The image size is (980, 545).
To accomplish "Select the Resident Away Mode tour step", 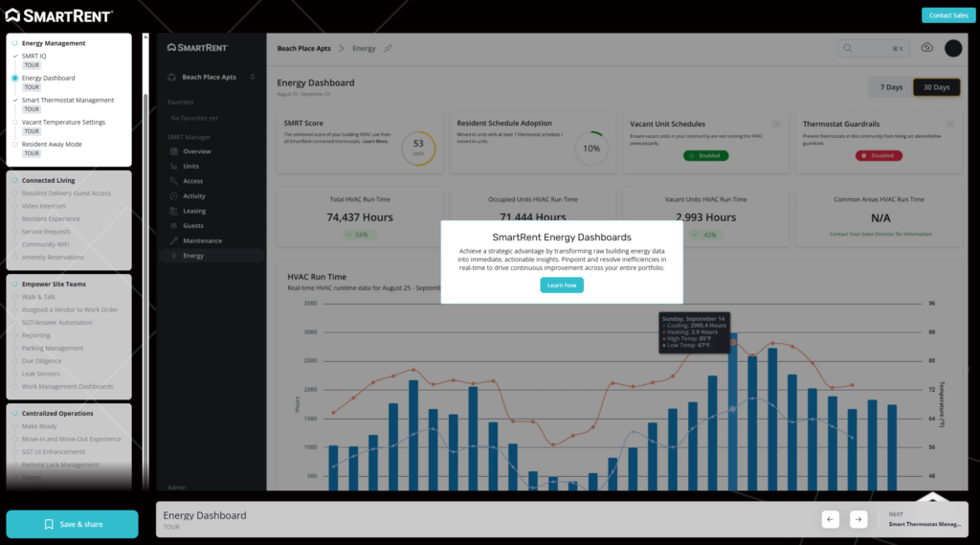I will click(x=52, y=144).
